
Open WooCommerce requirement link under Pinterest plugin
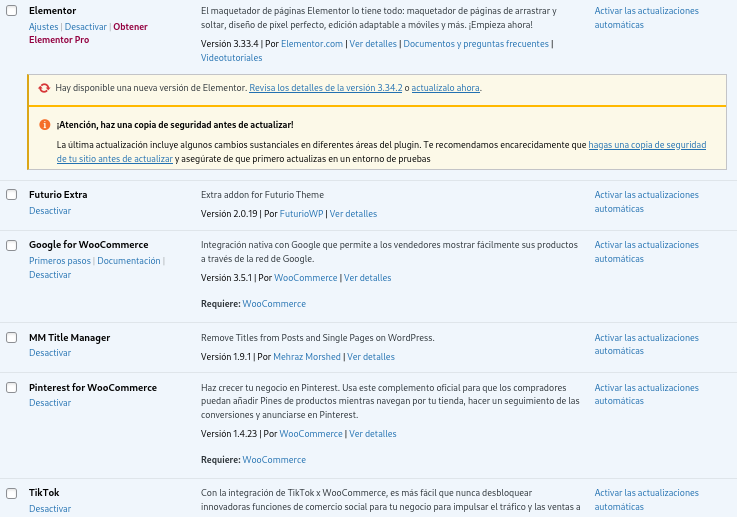274,460
